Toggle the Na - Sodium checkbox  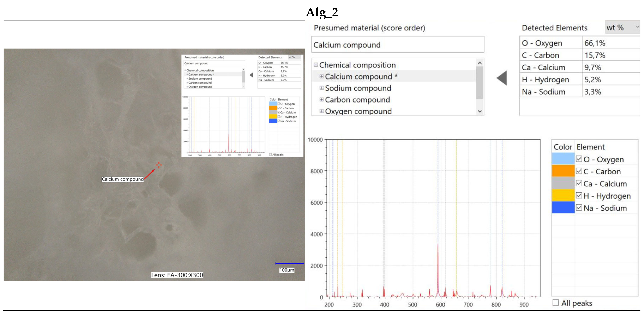579,208
